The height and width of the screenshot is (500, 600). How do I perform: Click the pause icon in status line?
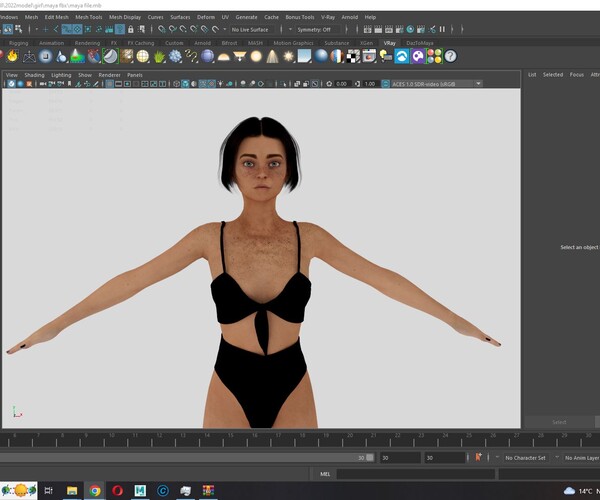442,29
